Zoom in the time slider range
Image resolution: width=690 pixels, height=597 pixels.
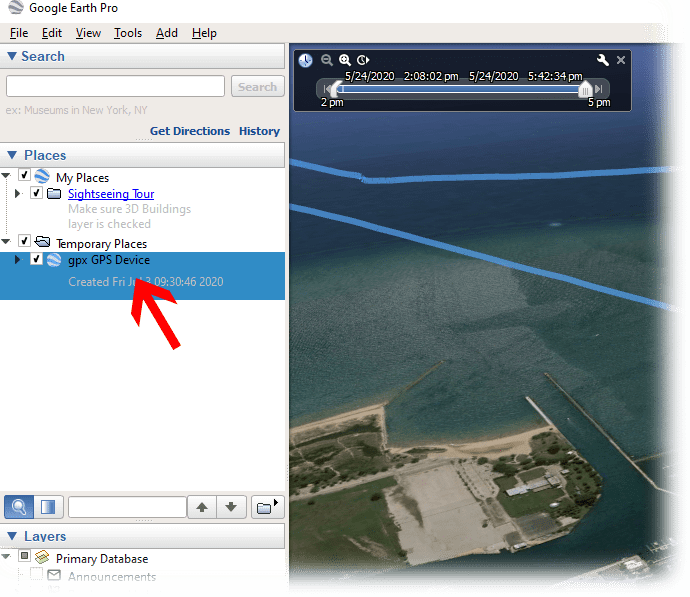[345, 59]
